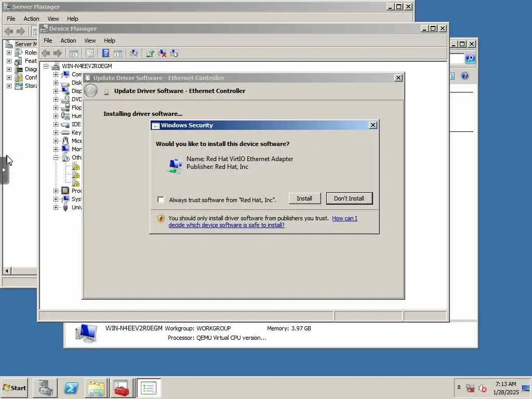
Task: Select Server Manager root node in tree
Action: 25,44
